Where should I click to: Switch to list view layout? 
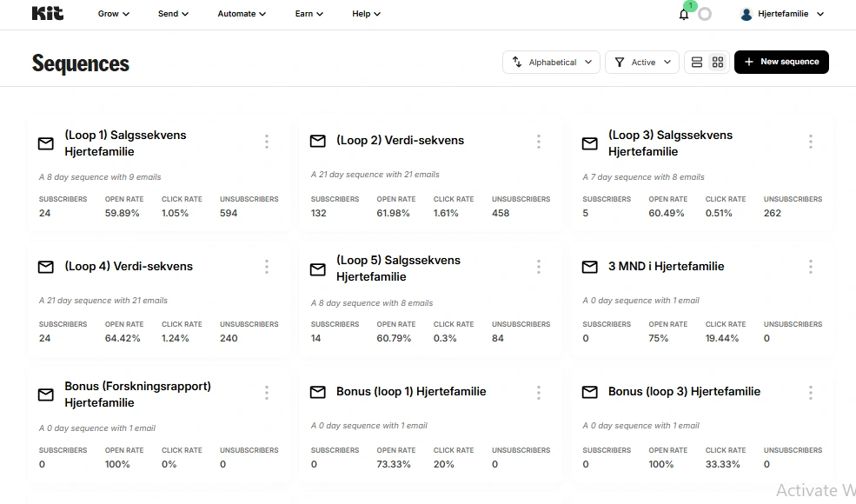point(697,63)
